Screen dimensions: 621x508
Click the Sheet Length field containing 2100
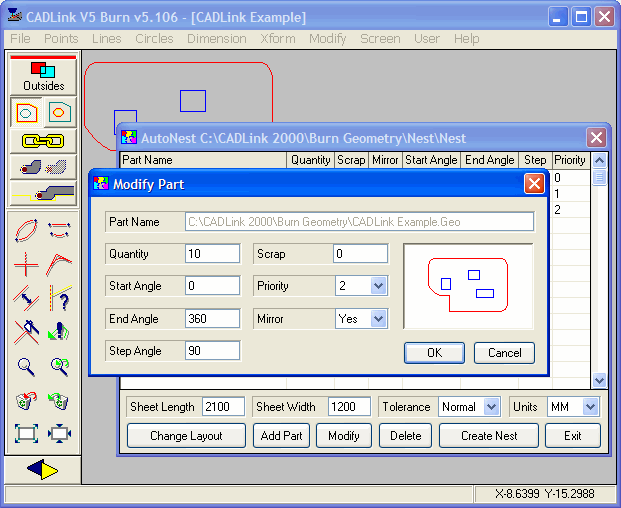pos(223,407)
